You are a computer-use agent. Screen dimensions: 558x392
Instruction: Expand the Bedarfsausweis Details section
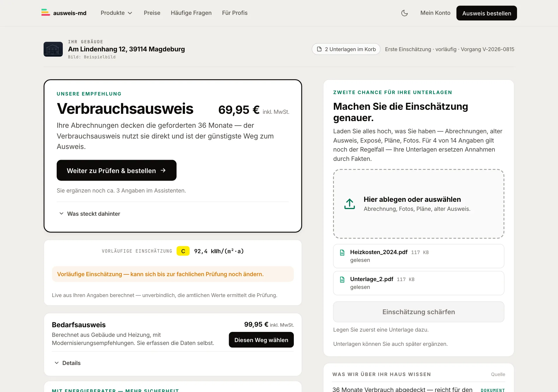point(68,363)
